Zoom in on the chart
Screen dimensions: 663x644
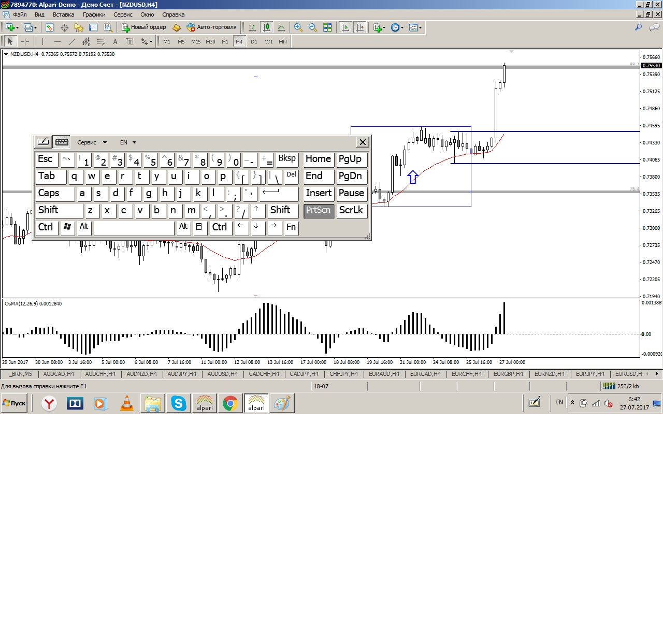pyautogui.click(x=298, y=27)
